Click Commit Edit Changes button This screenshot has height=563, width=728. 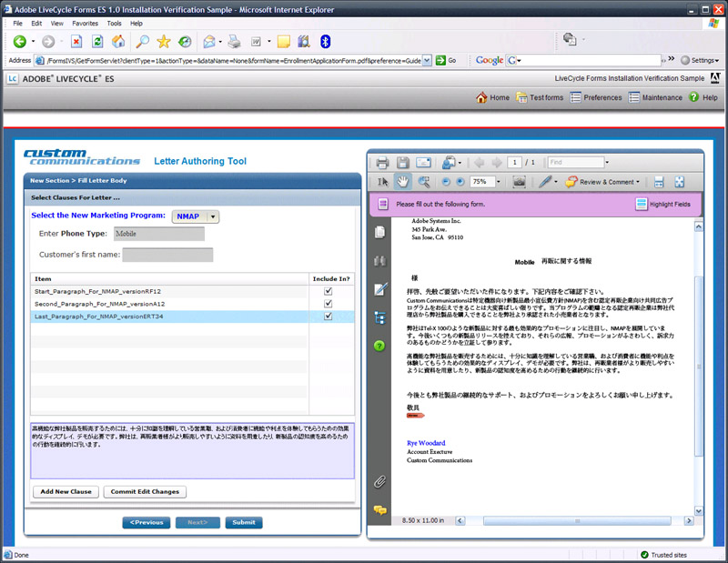[x=145, y=491]
